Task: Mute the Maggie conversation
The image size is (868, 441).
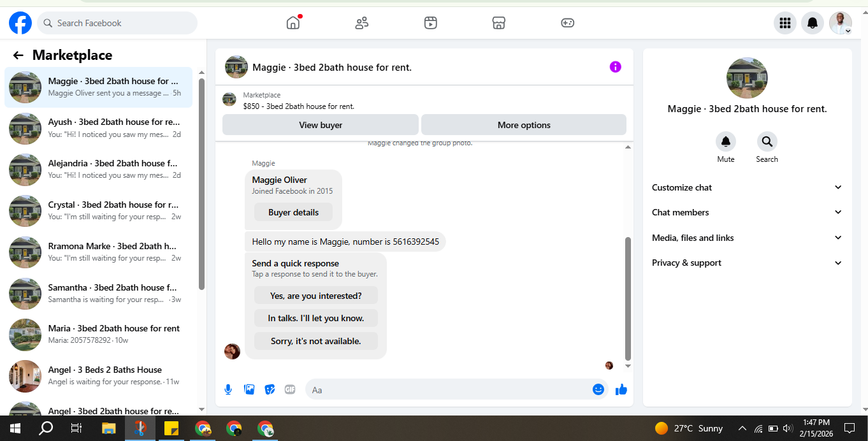Action: [725, 141]
